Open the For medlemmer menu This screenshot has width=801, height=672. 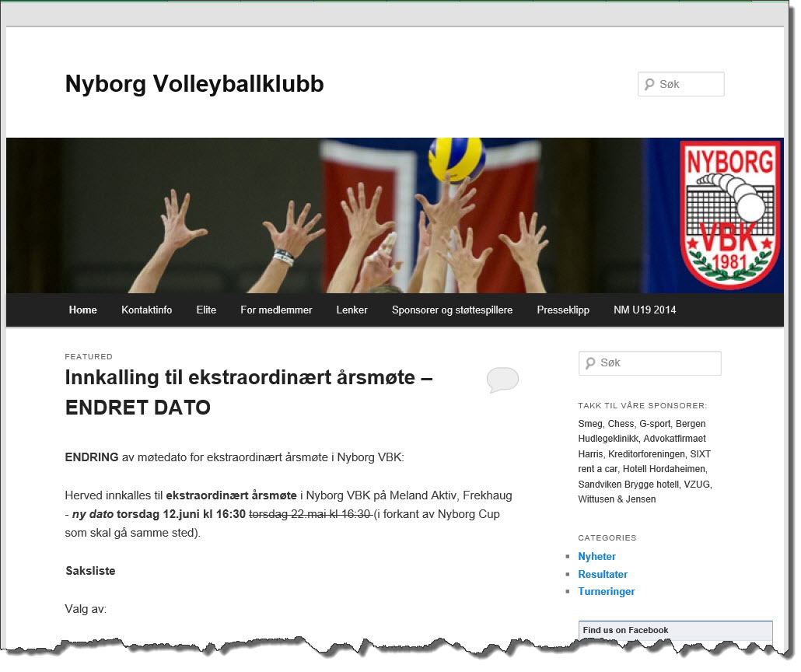click(276, 310)
